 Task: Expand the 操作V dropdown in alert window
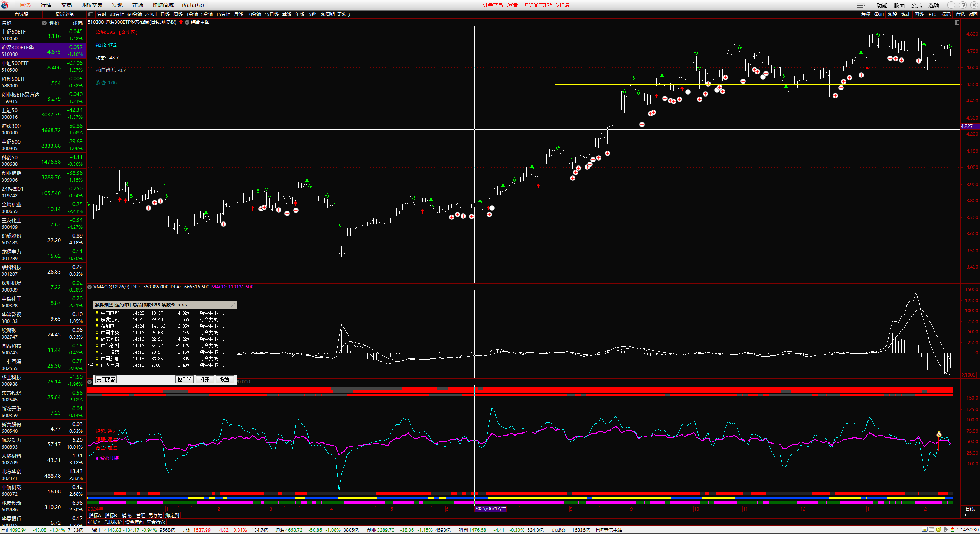(184, 379)
